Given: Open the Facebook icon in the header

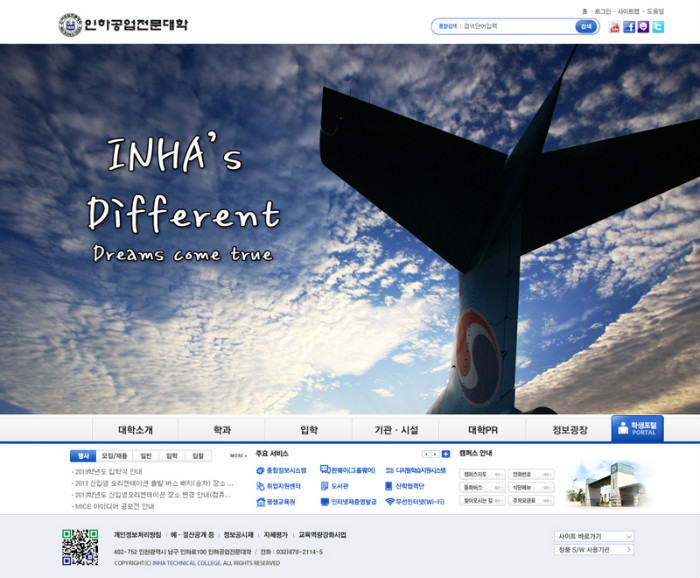Looking at the screenshot, I should 629,27.
